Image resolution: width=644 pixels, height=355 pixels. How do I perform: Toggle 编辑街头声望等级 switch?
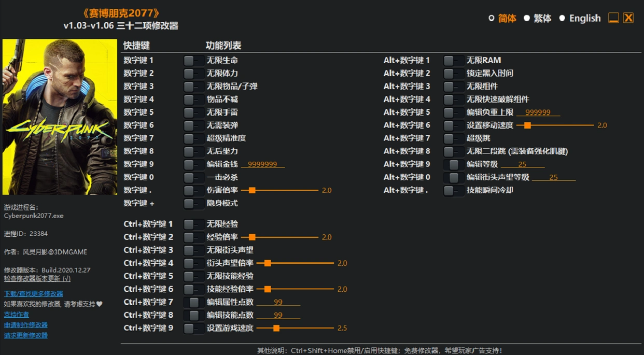click(453, 177)
